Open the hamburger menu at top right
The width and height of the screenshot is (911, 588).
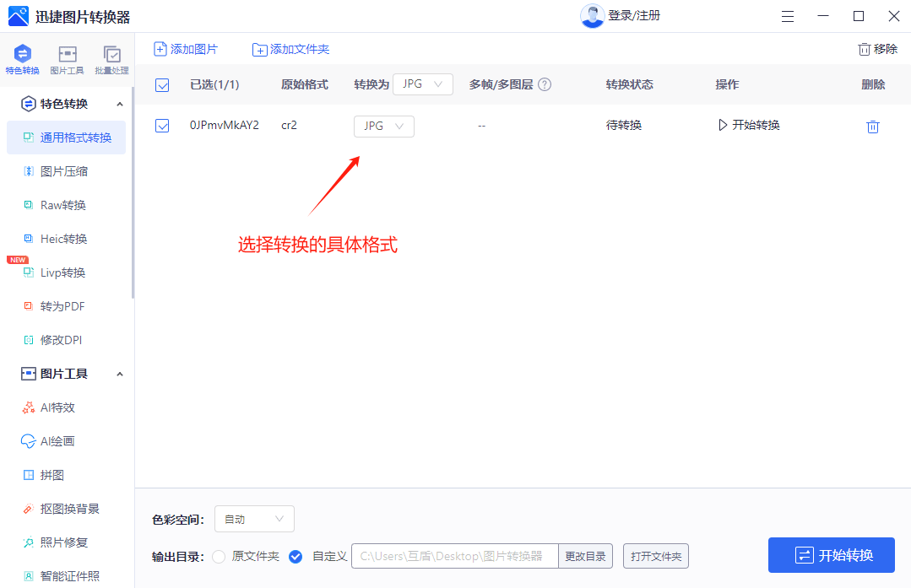click(787, 16)
